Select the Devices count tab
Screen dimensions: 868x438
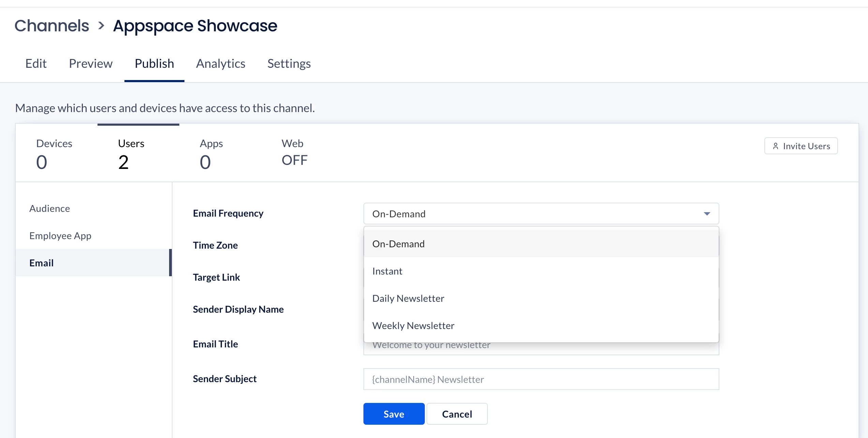coord(54,153)
